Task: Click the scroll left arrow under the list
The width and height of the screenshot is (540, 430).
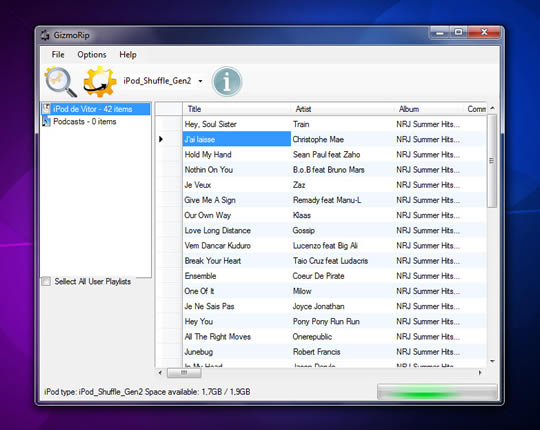Action: point(160,373)
